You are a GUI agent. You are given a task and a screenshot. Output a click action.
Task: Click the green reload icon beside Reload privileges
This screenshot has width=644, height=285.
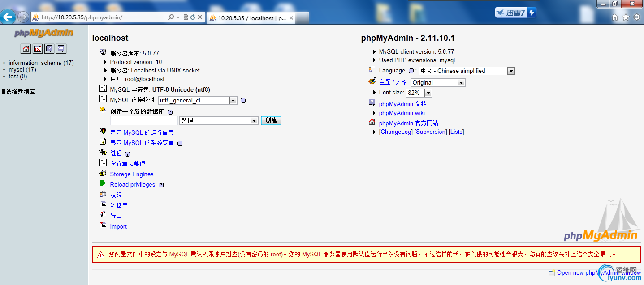[x=103, y=183]
